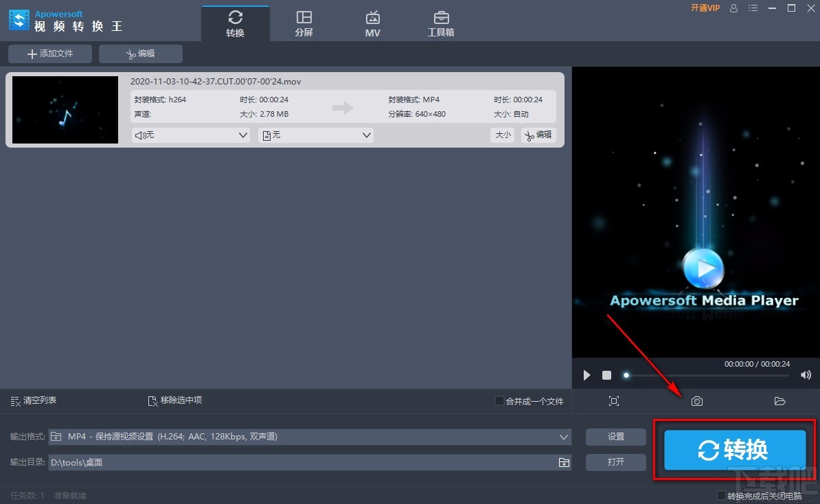This screenshot has width=820, height=504.
Task: Open the main menu list icon
Action: [x=753, y=8]
